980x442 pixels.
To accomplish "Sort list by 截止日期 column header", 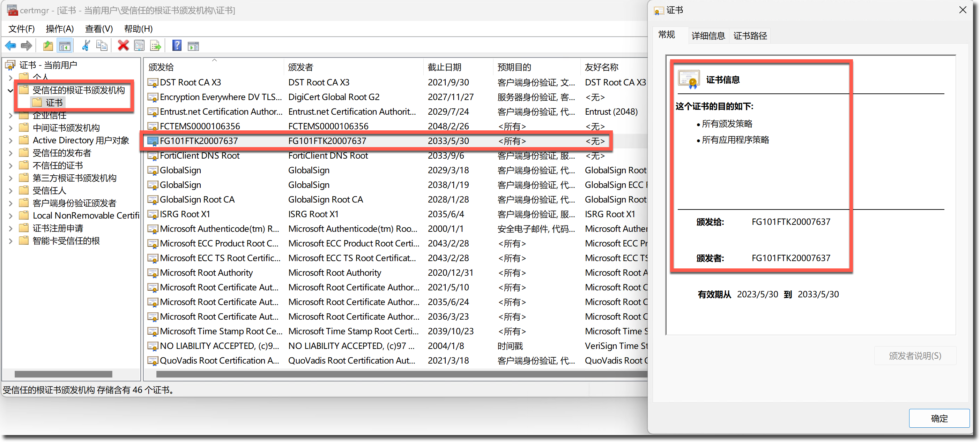I will pos(444,67).
